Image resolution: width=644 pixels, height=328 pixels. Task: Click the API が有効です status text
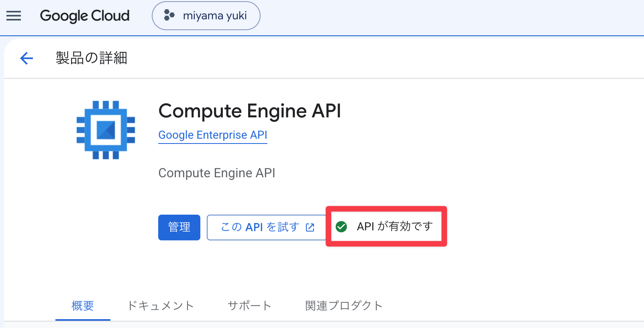(395, 227)
